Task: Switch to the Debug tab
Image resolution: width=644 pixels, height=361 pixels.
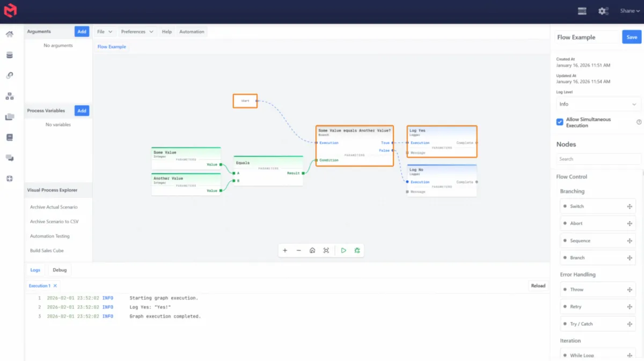Action: coord(60,270)
